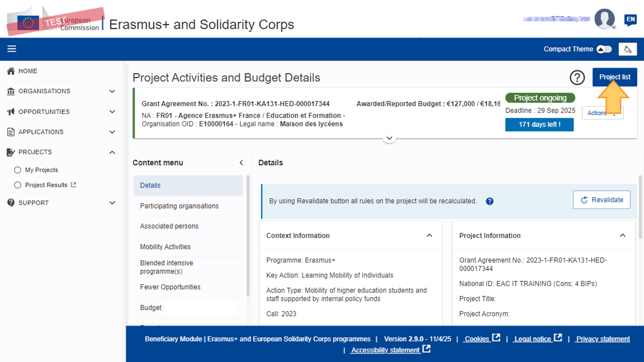Open the Privacy statement link
The width and height of the screenshot is (644, 362).
(603, 339)
